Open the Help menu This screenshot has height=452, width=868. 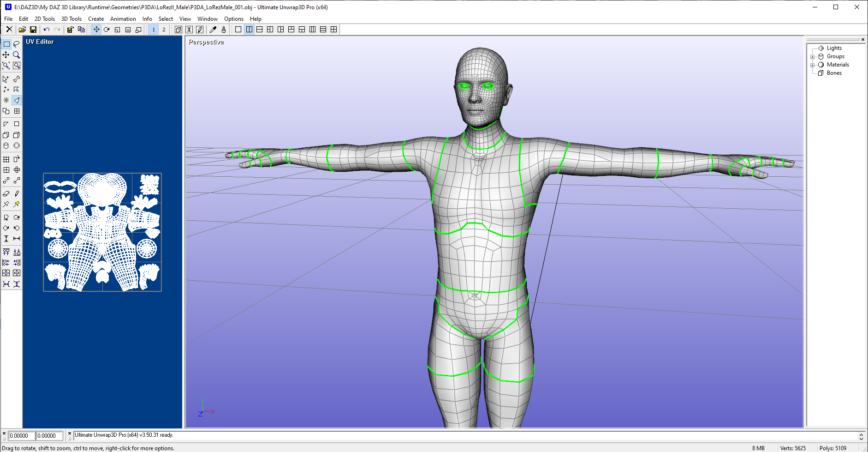click(256, 19)
